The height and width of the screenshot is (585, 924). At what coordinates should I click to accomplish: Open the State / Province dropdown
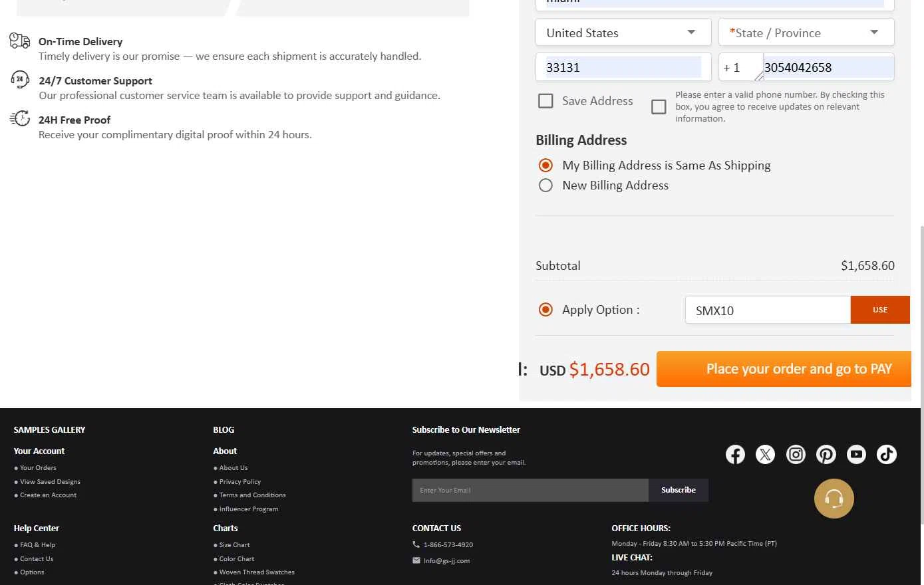806,33
